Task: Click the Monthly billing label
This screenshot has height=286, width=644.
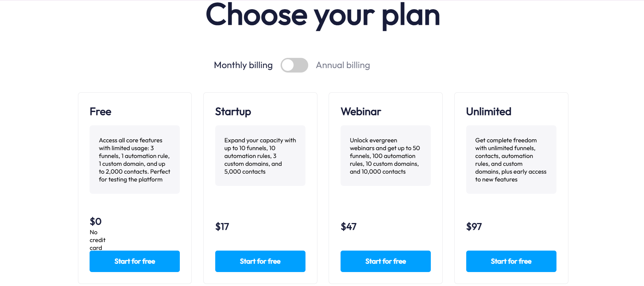Action: [x=243, y=65]
